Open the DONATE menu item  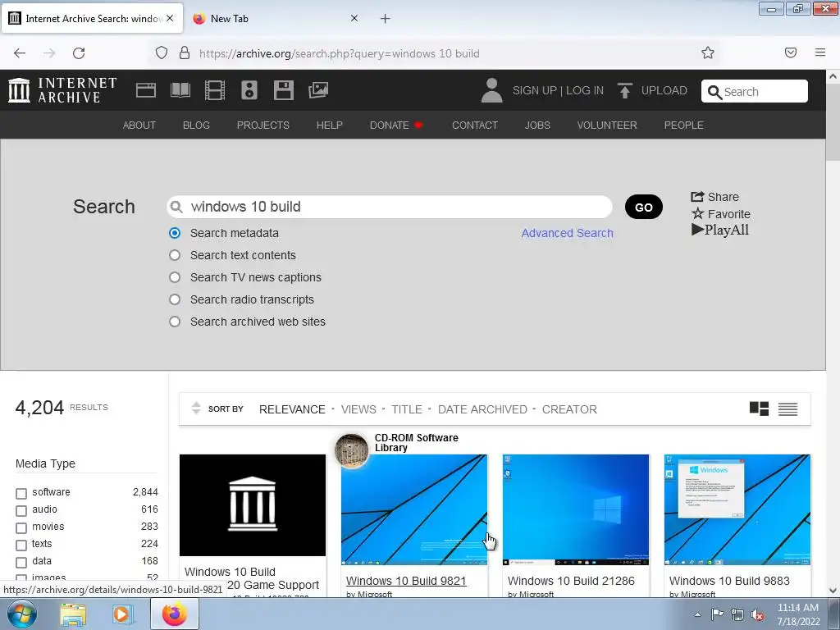click(x=396, y=125)
